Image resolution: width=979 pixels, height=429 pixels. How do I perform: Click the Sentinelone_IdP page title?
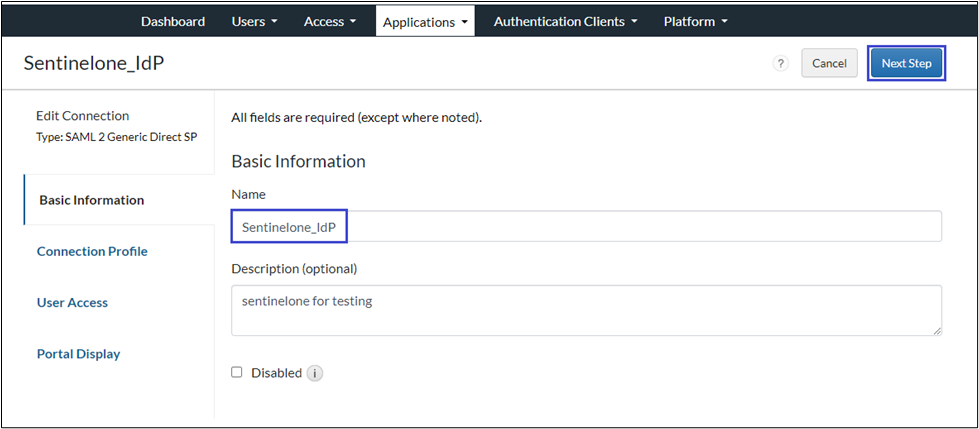[x=94, y=63]
